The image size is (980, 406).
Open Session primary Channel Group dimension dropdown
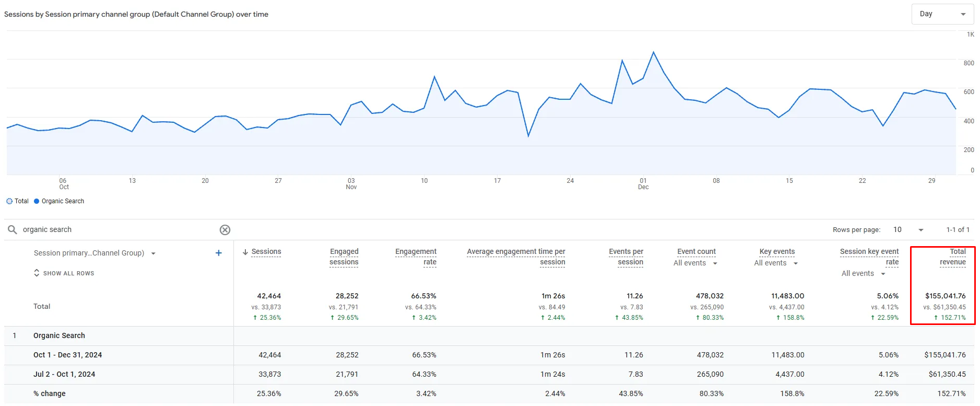click(95, 253)
